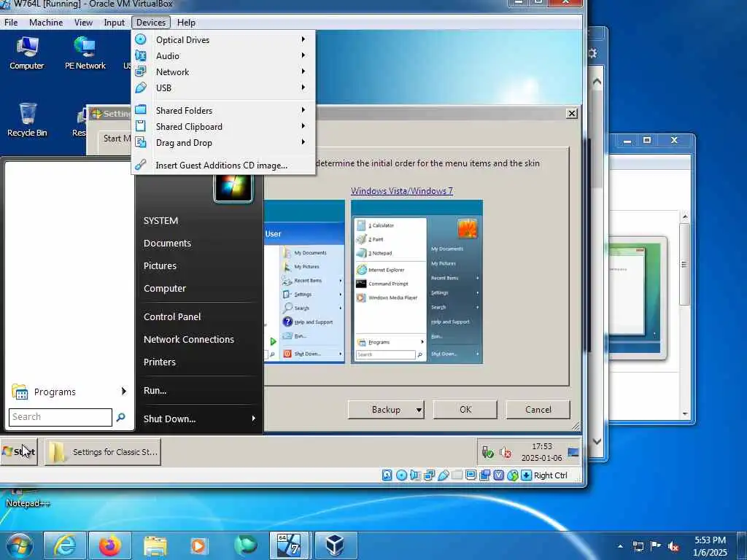The image size is (747, 560).
Task: Select the Windows 7 style preview thumbnail
Action: pyautogui.click(x=417, y=282)
